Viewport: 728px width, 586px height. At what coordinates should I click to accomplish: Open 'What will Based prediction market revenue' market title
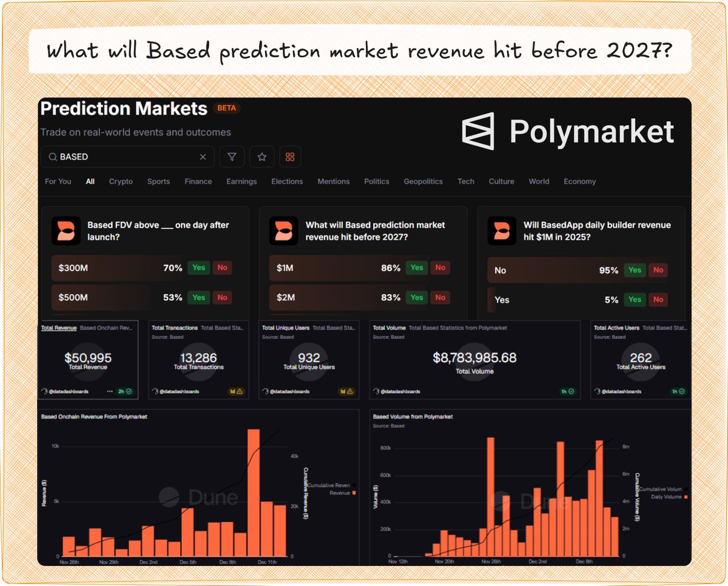376,231
